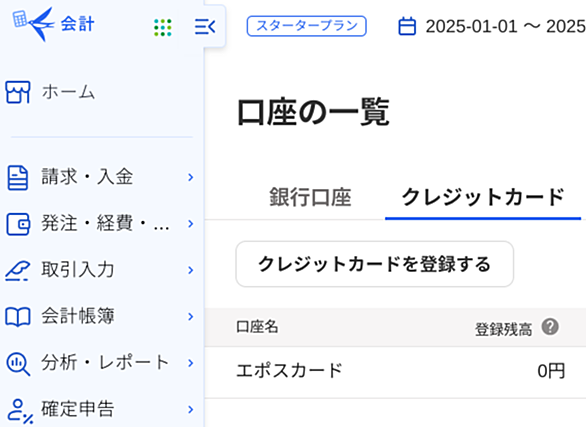This screenshot has height=427, width=586.
Task: Click the クレジットカードを登録する button
Action: point(374,264)
